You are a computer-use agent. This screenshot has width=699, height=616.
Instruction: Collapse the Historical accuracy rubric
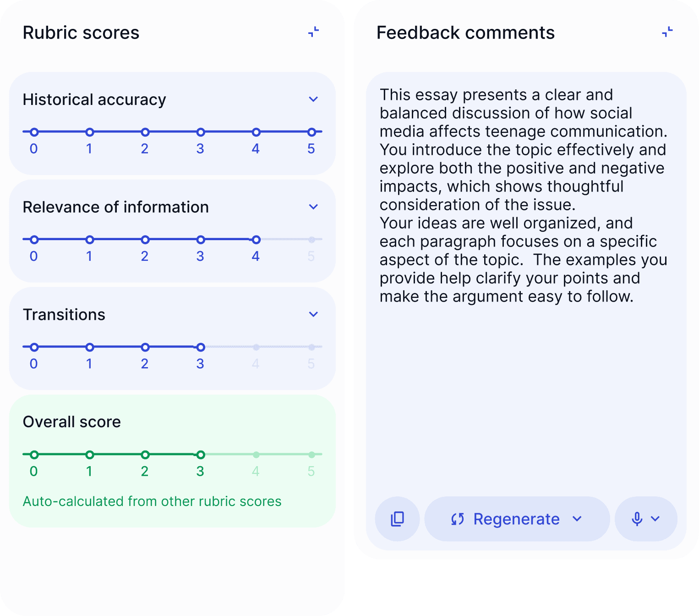coord(313,99)
